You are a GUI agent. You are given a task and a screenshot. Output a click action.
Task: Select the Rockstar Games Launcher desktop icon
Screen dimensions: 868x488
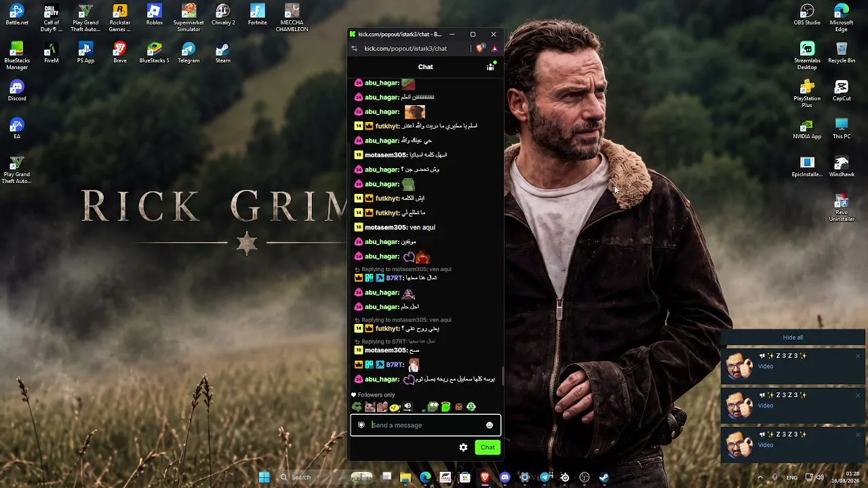(x=120, y=18)
